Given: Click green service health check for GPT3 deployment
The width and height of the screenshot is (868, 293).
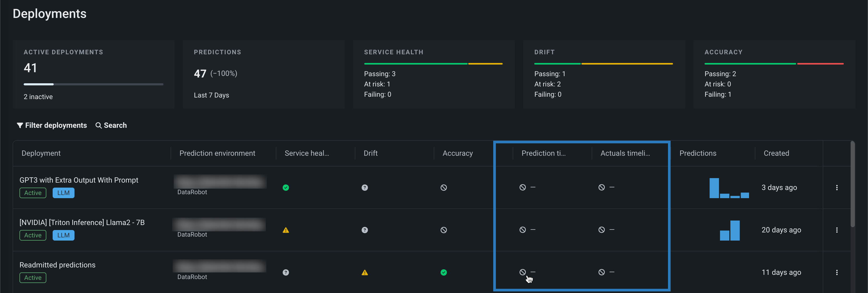Looking at the screenshot, I should pyautogui.click(x=286, y=187).
